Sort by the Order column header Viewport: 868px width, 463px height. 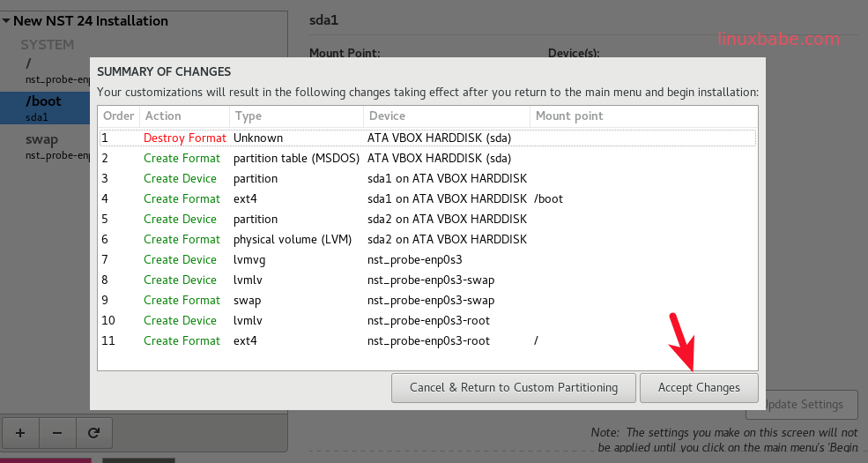pos(118,116)
